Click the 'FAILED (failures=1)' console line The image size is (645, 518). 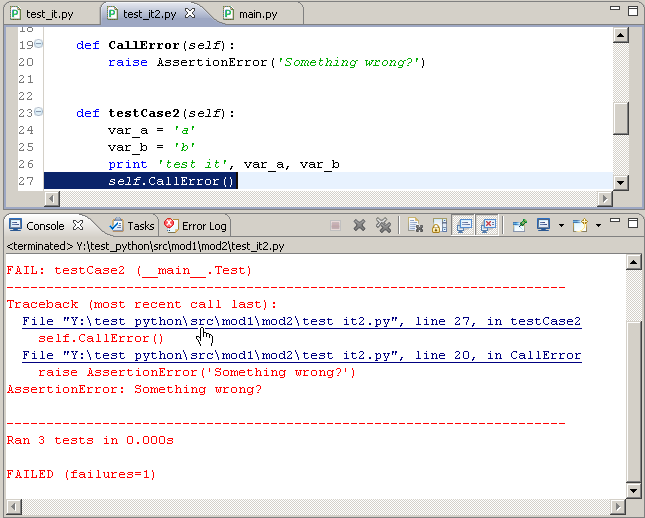81,474
